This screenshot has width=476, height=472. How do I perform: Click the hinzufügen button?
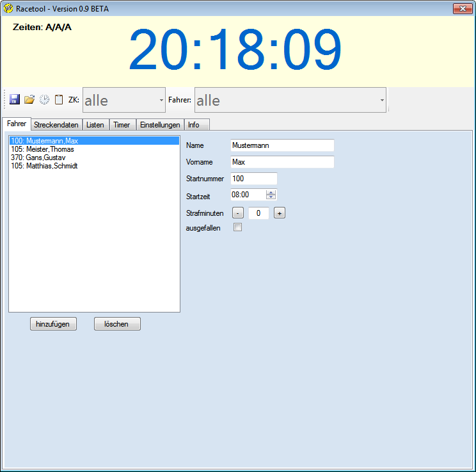pyautogui.click(x=53, y=324)
